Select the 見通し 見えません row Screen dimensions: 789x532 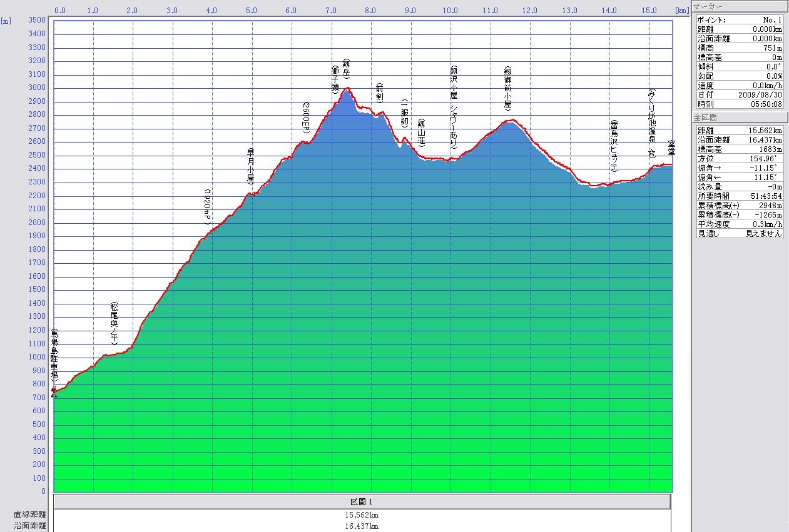click(x=739, y=233)
